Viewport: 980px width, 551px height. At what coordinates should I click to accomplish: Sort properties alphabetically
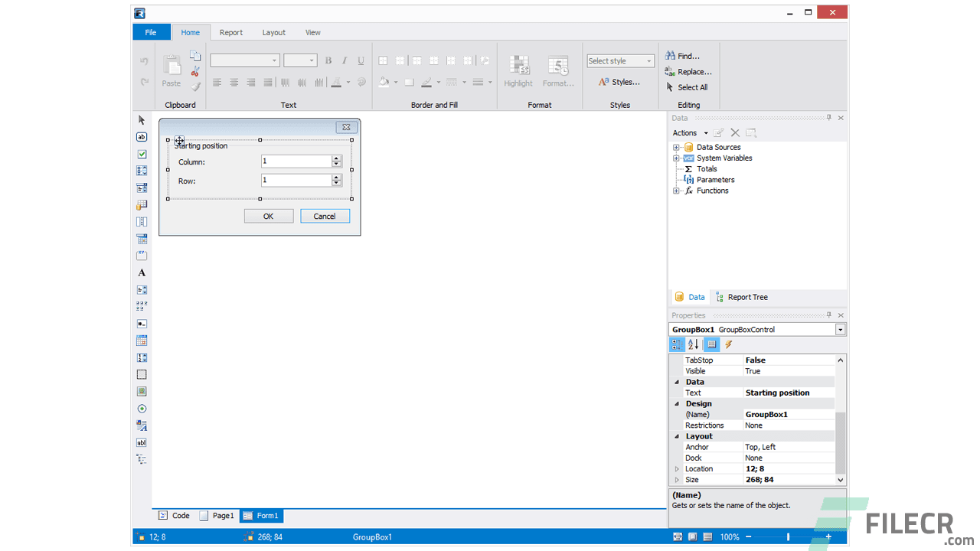[693, 344]
